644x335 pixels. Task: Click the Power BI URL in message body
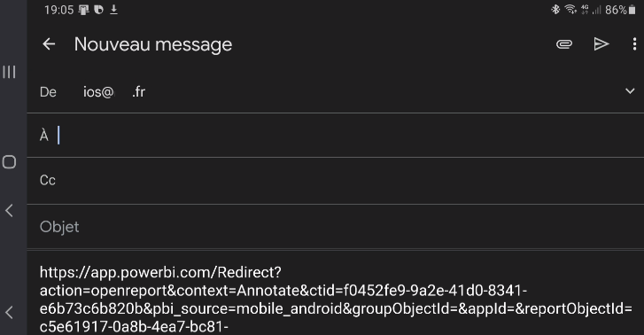pyautogui.click(x=336, y=300)
